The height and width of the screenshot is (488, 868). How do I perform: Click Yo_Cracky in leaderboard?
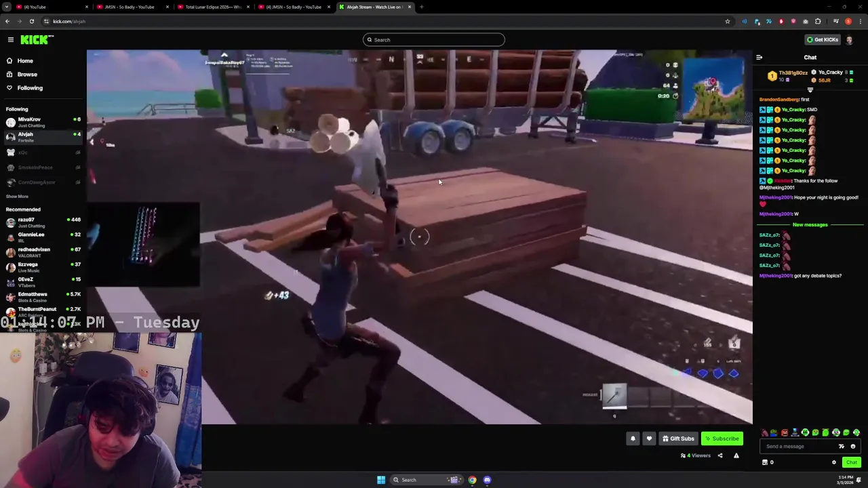coord(831,73)
